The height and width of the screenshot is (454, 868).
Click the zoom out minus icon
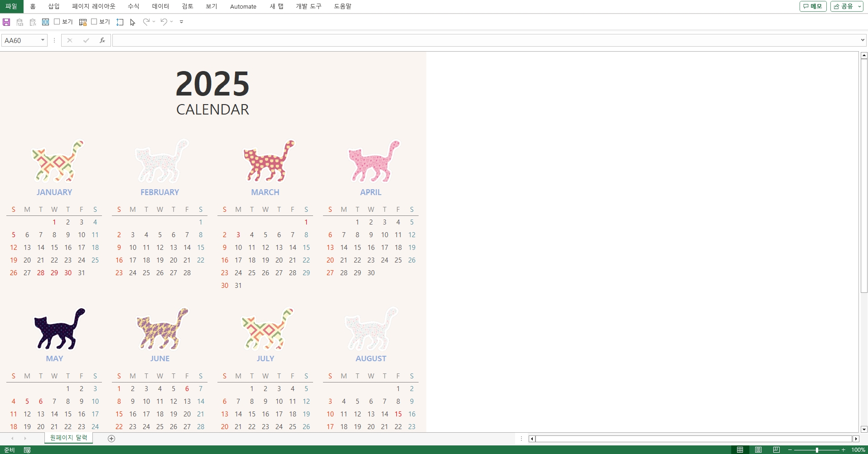pos(790,450)
